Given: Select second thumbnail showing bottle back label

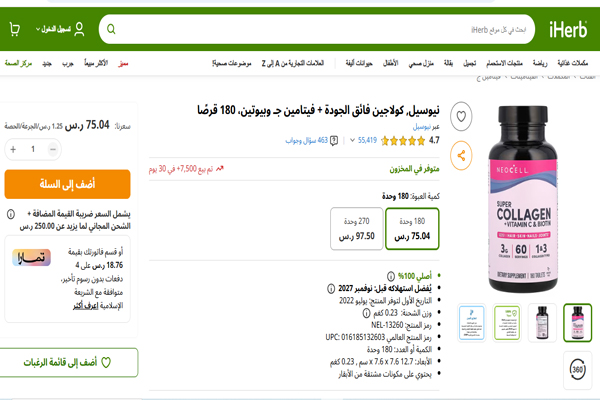Looking at the screenshot, I should click(x=542, y=322).
